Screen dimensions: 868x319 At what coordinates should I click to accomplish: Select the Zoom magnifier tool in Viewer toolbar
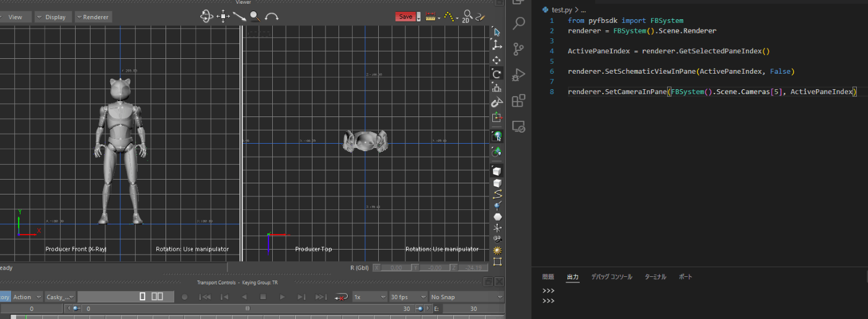255,17
